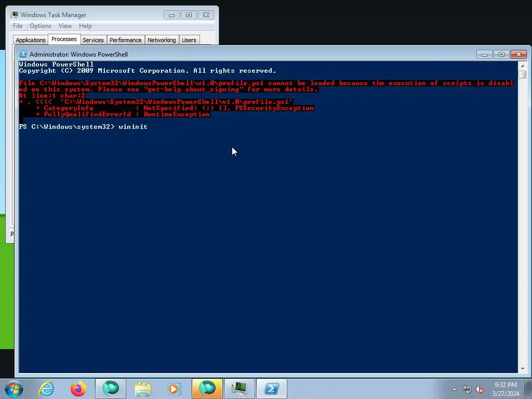Switch to PowerShell taskbar button
Screen dimensions: 532x399
[x=271, y=389]
